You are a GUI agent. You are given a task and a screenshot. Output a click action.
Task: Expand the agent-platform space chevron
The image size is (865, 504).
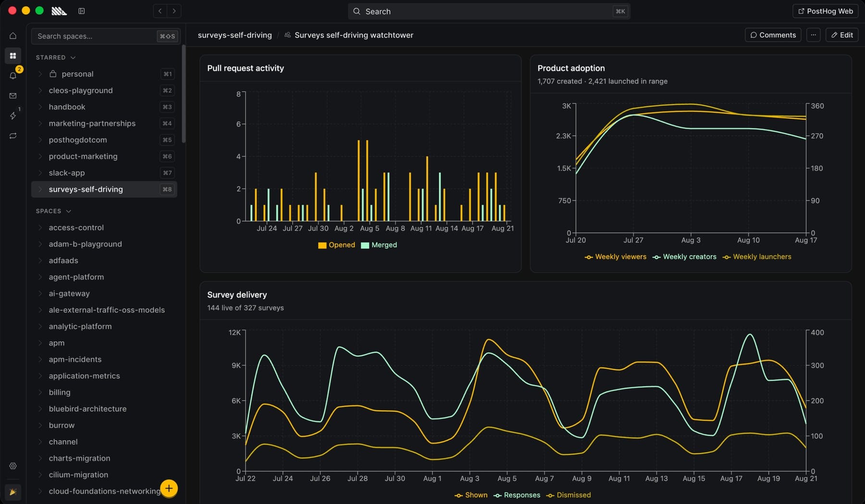40,277
